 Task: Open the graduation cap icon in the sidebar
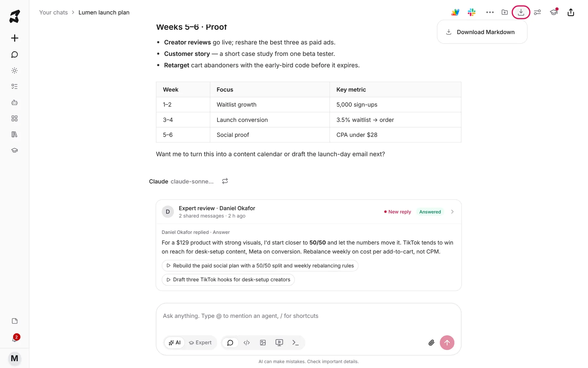click(x=14, y=150)
